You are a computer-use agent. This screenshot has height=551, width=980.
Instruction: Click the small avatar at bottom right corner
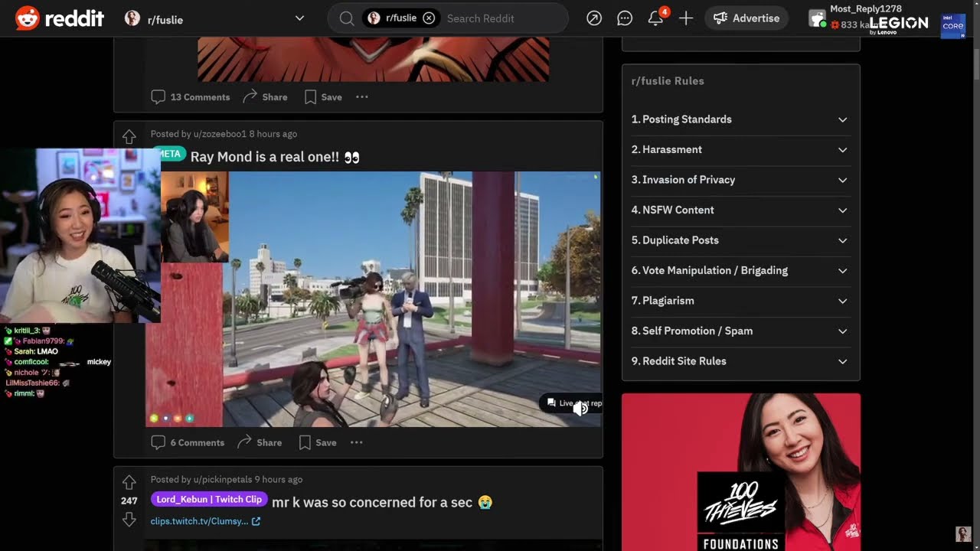pos(963,533)
